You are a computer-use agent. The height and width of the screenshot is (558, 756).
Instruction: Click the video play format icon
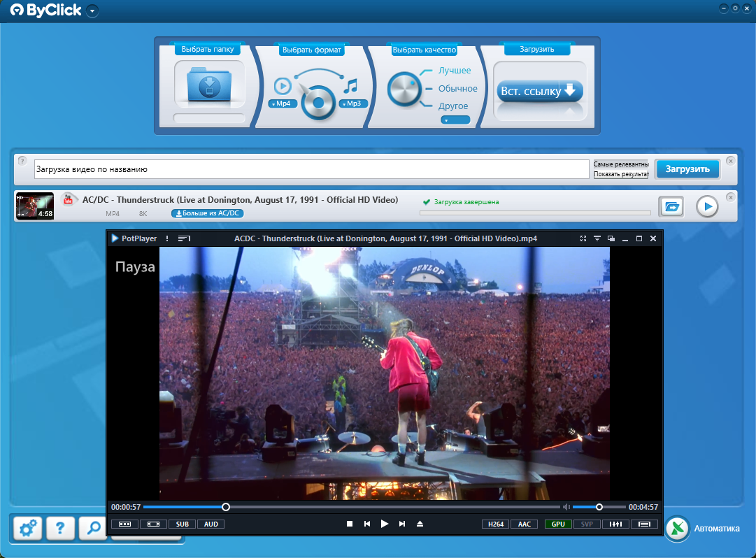[x=283, y=86]
